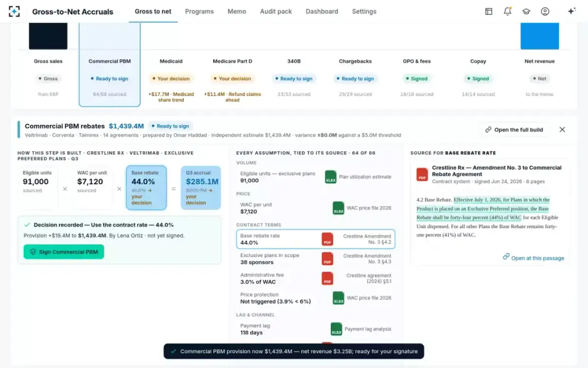Image resolution: width=588 pixels, height=368 pixels.
Task: Click the "+$17.7M · Medicaid share trend" note
Action: (x=171, y=97)
